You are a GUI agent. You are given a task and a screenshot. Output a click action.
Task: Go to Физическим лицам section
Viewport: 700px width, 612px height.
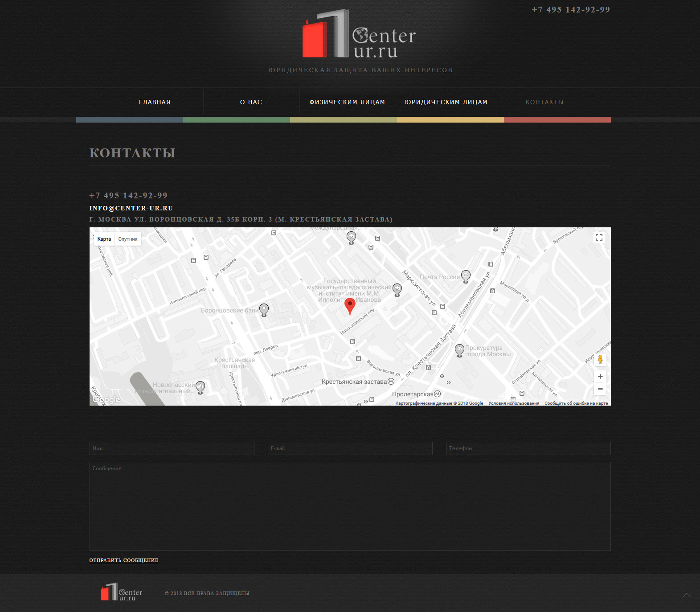[347, 102]
